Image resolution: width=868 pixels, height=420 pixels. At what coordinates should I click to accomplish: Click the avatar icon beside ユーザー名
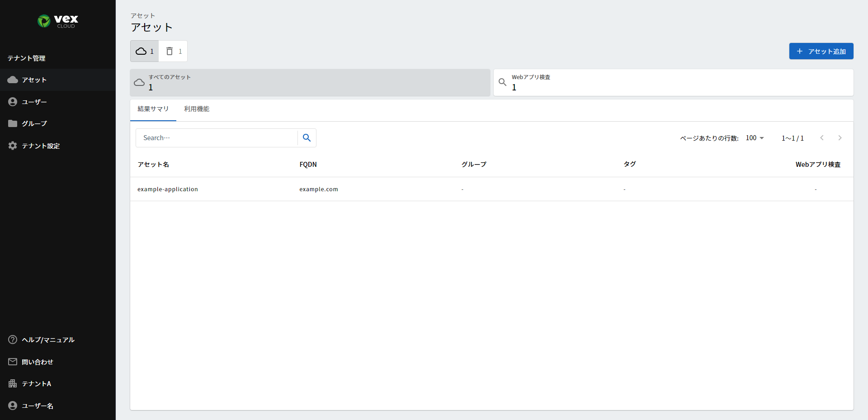pyautogui.click(x=13, y=406)
